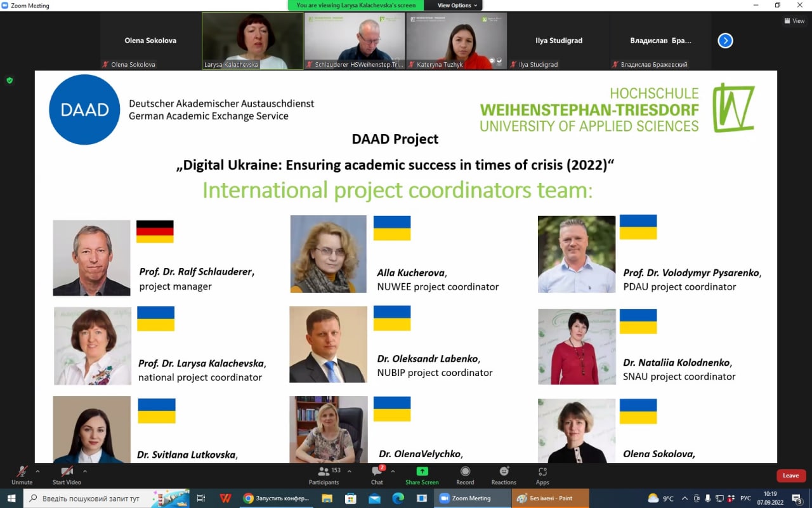Open the clock and calendar flyout

(770, 498)
